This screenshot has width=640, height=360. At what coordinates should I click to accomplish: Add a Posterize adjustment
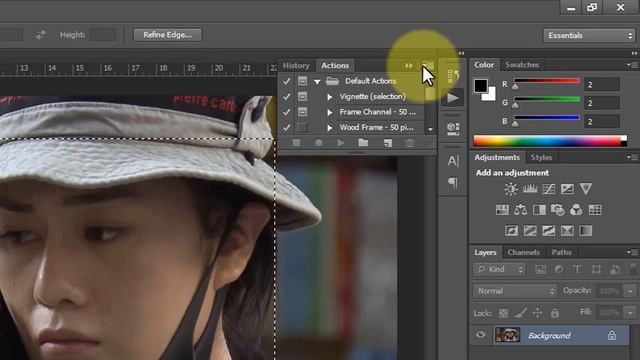(530, 231)
